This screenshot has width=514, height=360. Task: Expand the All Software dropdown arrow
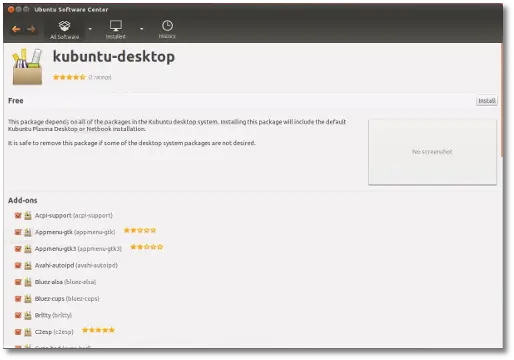coord(90,29)
